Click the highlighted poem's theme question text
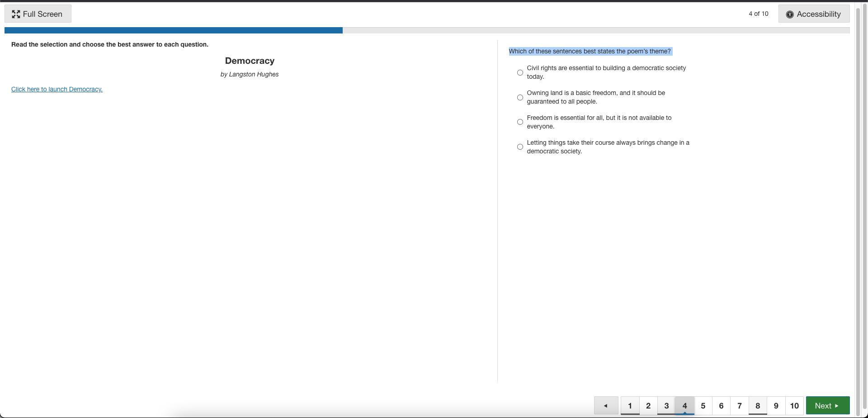 coord(590,51)
